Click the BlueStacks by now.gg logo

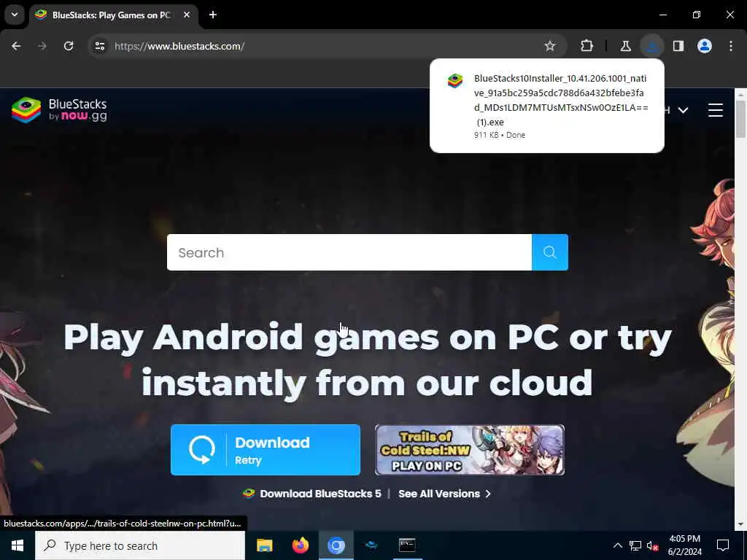(60, 110)
